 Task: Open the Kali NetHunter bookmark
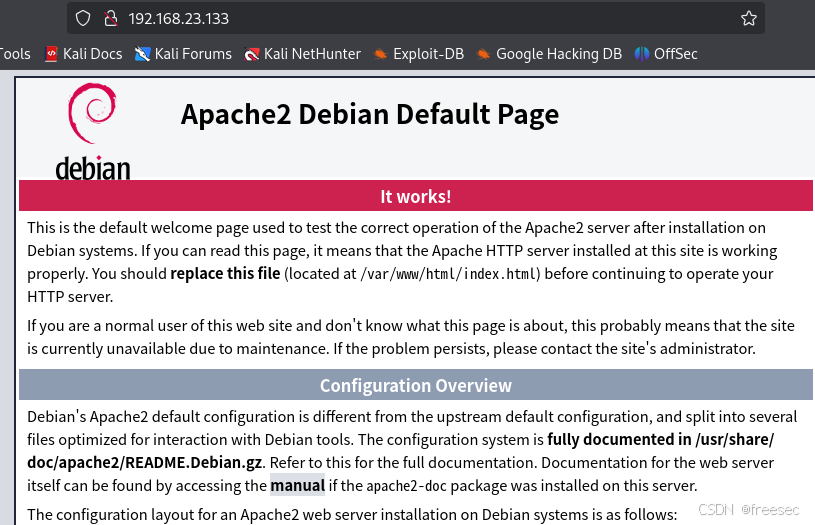303,54
